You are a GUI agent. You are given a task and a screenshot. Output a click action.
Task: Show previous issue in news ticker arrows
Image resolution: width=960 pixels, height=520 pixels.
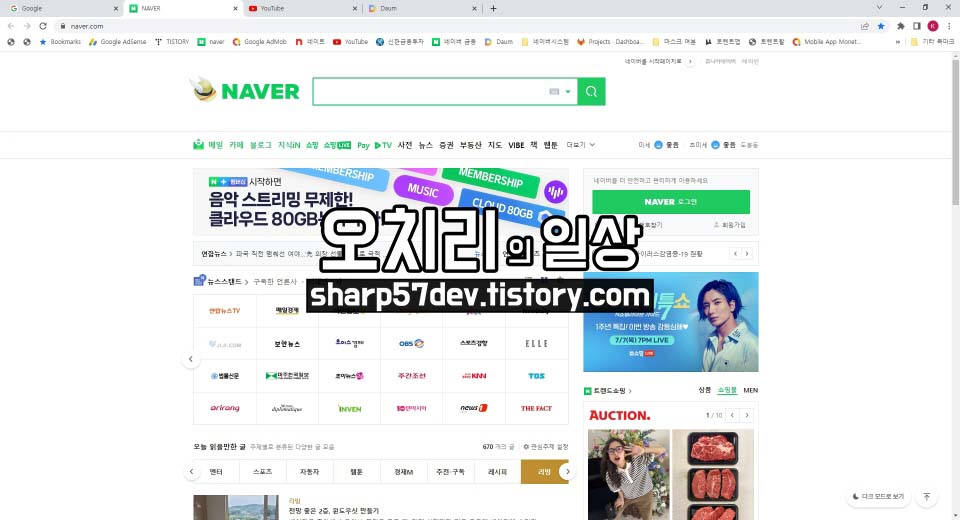click(735, 254)
